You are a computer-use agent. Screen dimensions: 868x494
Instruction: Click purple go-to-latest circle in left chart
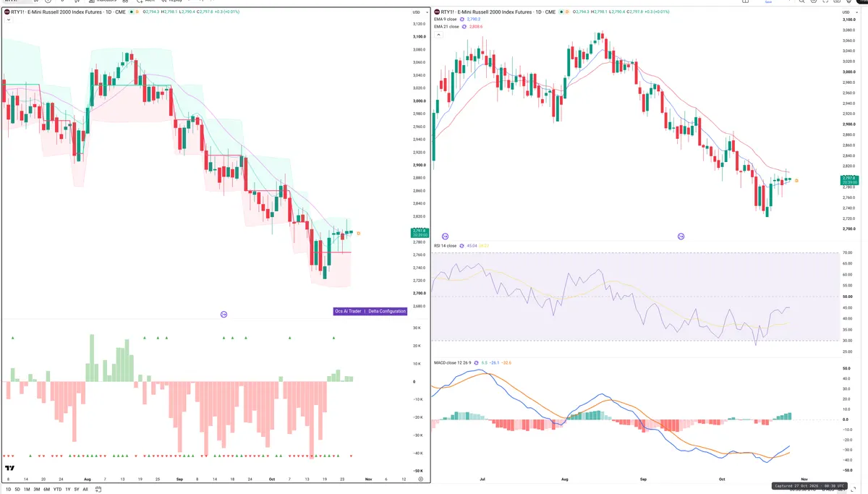(x=224, y=314)
